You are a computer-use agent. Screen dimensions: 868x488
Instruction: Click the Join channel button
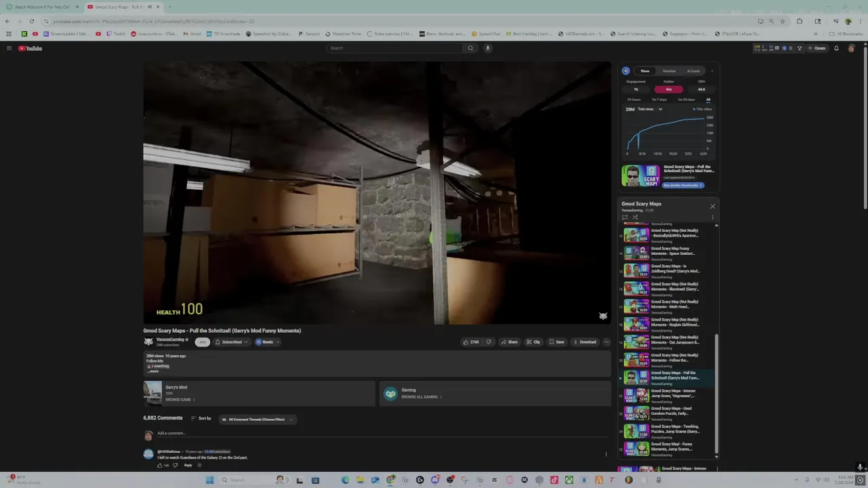202,342
